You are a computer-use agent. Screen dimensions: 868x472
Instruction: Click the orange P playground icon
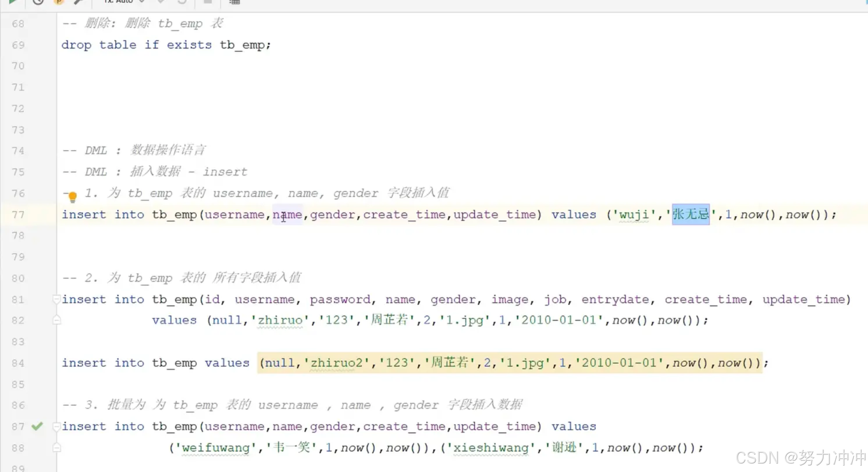[x=59, y=2]
